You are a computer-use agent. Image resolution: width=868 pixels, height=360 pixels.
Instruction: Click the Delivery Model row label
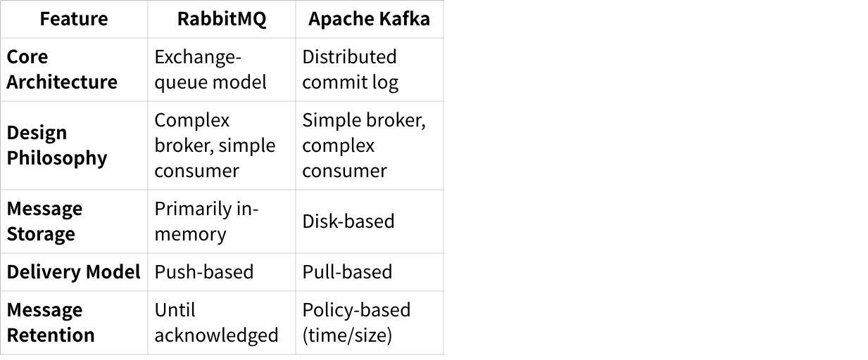(74, 272)
